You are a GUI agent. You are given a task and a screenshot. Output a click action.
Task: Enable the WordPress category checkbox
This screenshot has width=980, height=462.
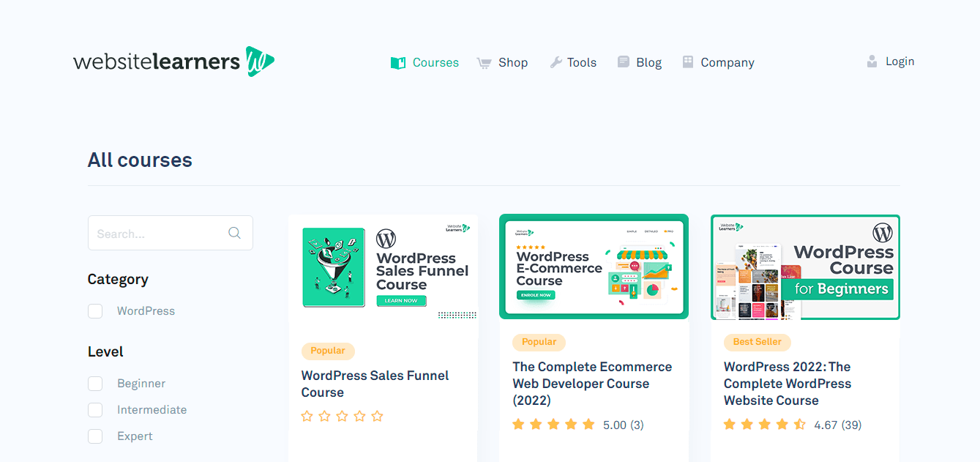point(95,311)
